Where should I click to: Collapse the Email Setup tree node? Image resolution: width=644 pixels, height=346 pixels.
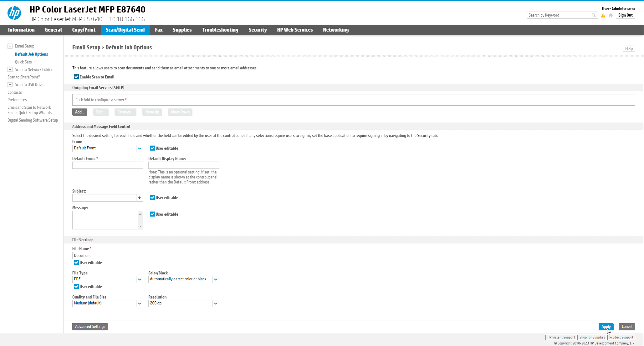(10, 46)
